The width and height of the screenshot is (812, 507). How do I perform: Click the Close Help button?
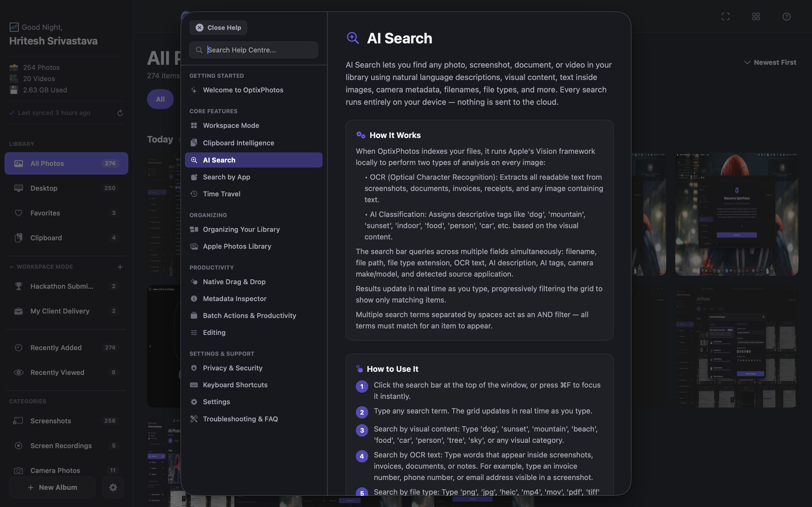(219, 28)
